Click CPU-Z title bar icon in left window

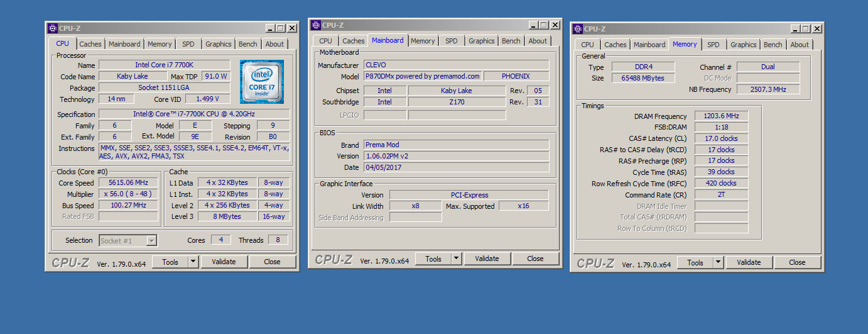pos(53,28)
